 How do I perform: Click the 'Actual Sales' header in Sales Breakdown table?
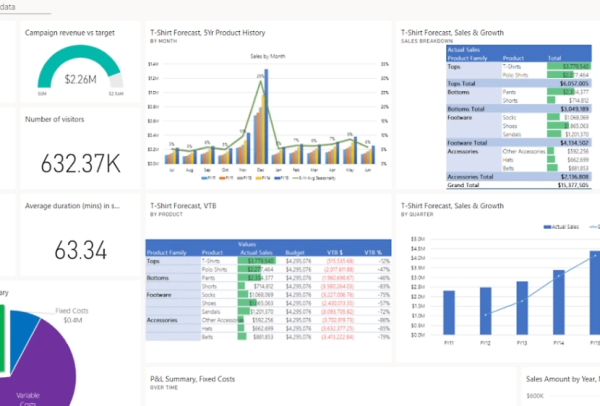click(x=463, y=50)
